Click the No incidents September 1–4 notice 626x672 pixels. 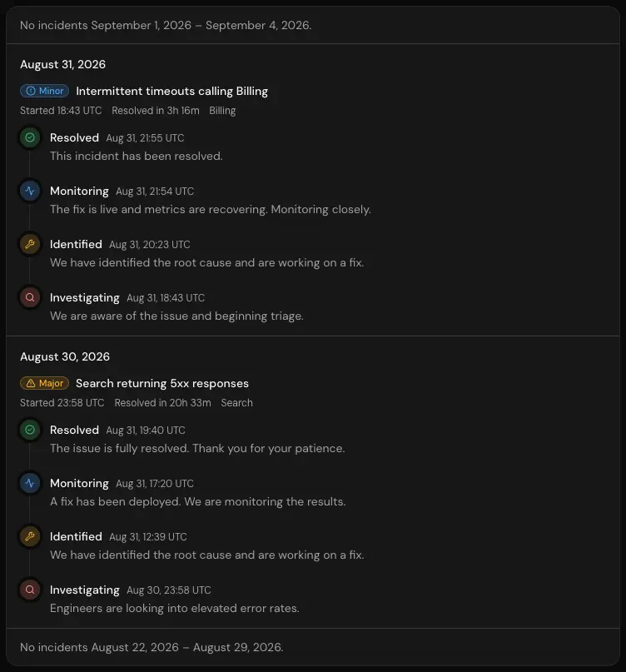point(166,25)
